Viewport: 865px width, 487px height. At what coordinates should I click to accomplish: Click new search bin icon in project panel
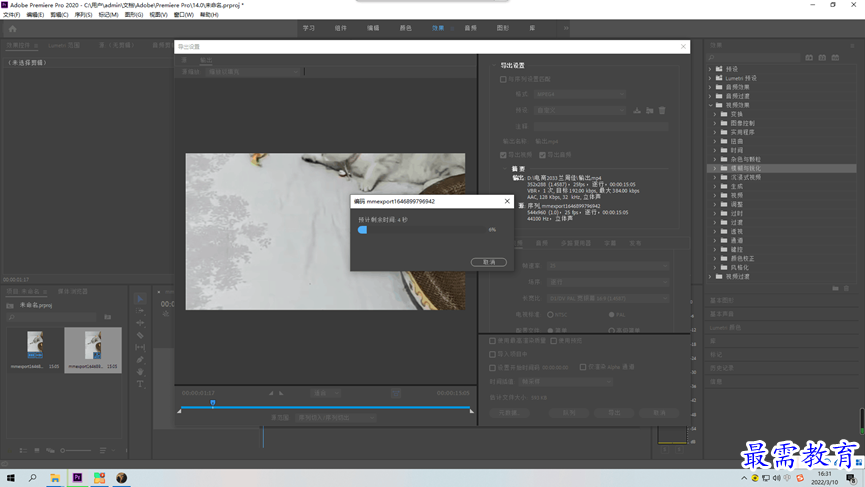[x=108, y=317]
